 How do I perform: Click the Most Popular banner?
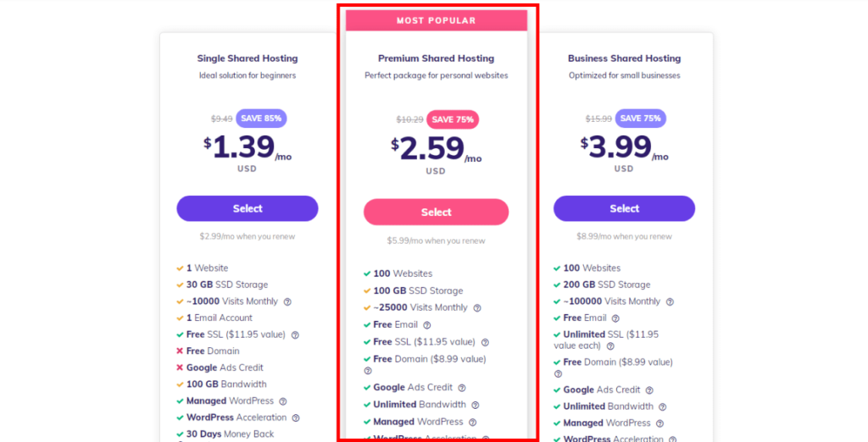tap(437, 20)
